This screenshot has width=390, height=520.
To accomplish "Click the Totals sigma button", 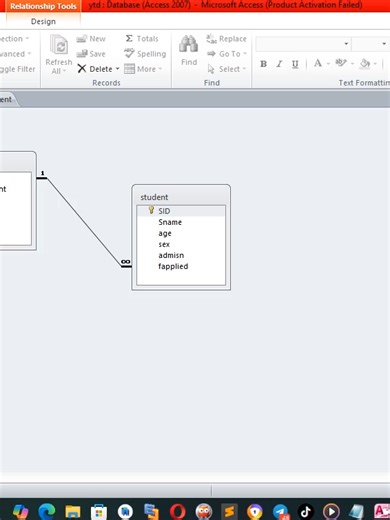I will click(141, 39).
